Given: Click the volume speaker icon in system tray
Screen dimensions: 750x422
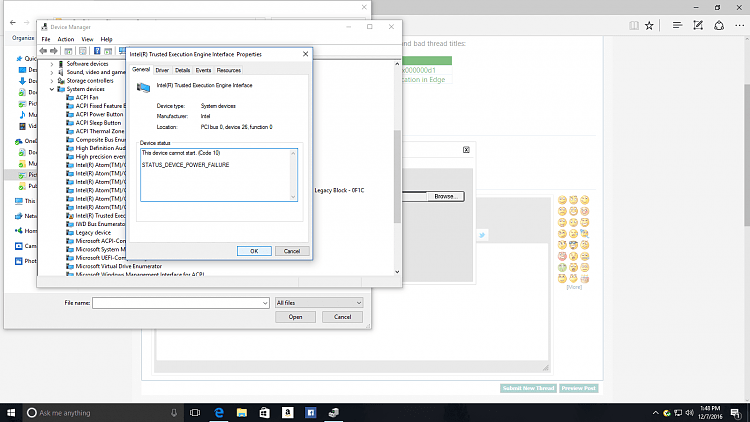Looking at the screenshot, I should pos(689,412).
